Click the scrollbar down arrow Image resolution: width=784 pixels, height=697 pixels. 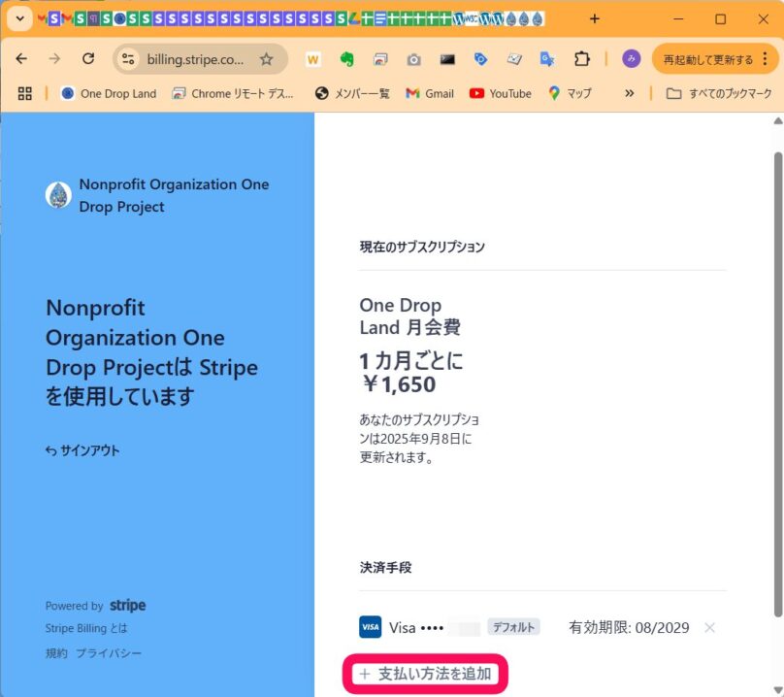[778, 691]
